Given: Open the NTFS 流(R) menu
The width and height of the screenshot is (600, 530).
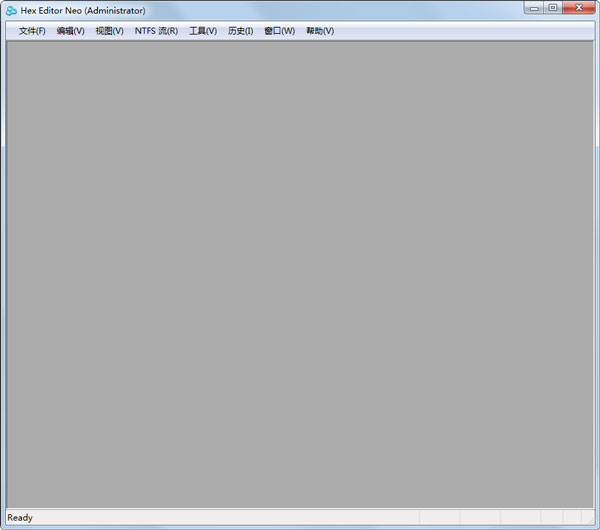Looking at the screenshot, I should pos(156,31).
